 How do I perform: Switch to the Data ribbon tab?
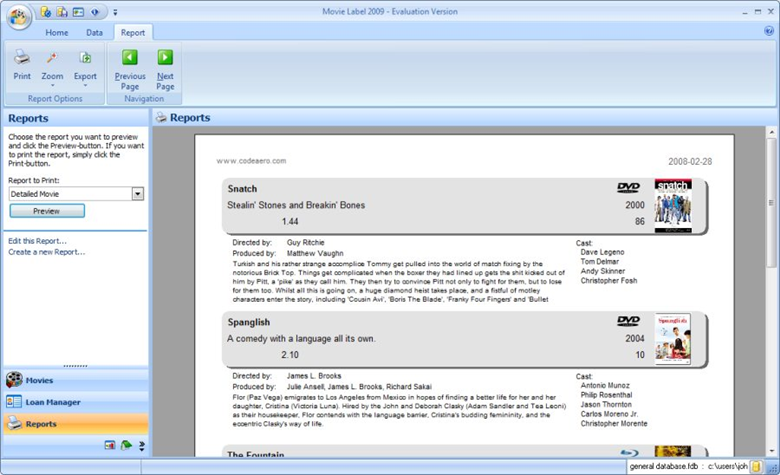[94, 32]
